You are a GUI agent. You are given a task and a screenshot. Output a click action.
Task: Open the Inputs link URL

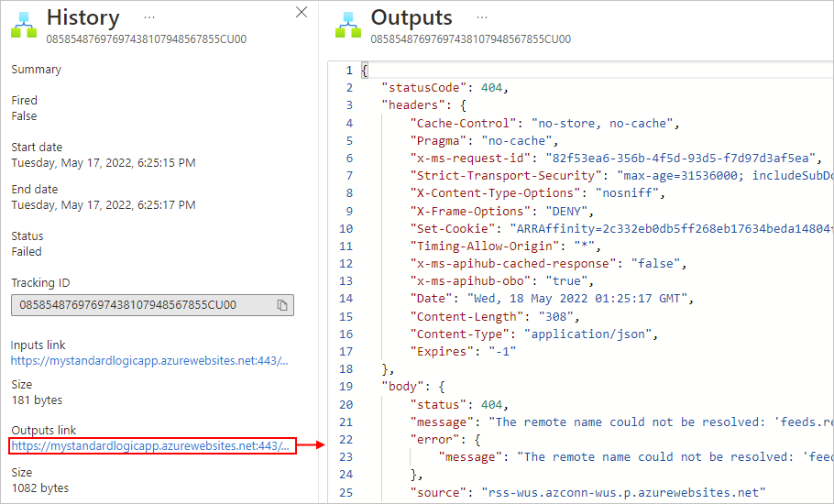pos(150,361)
